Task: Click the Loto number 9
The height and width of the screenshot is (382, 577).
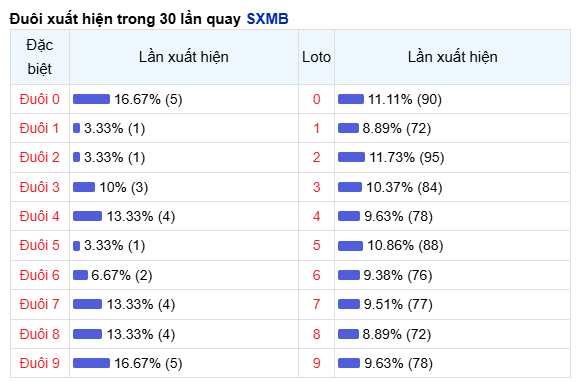Action: [316, 363]
